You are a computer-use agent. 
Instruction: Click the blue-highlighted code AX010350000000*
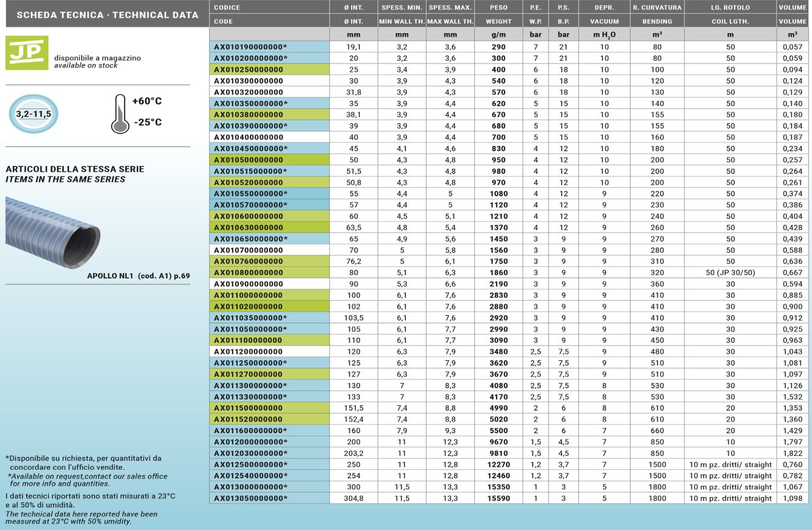pyautogui.click(x=250, y=103)
